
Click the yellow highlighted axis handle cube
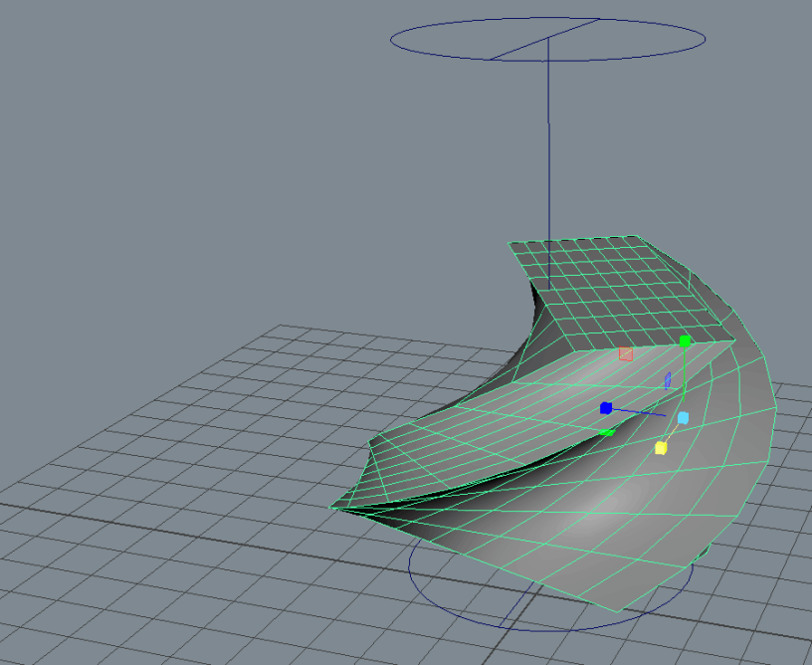[x=661, y=449]
